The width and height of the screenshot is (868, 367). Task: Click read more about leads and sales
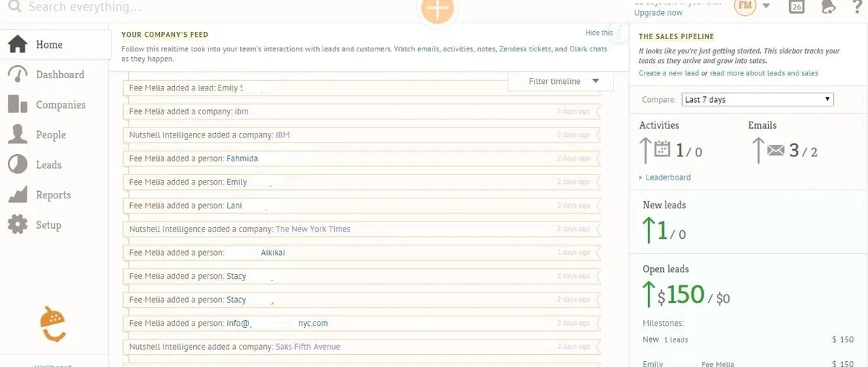764,73
